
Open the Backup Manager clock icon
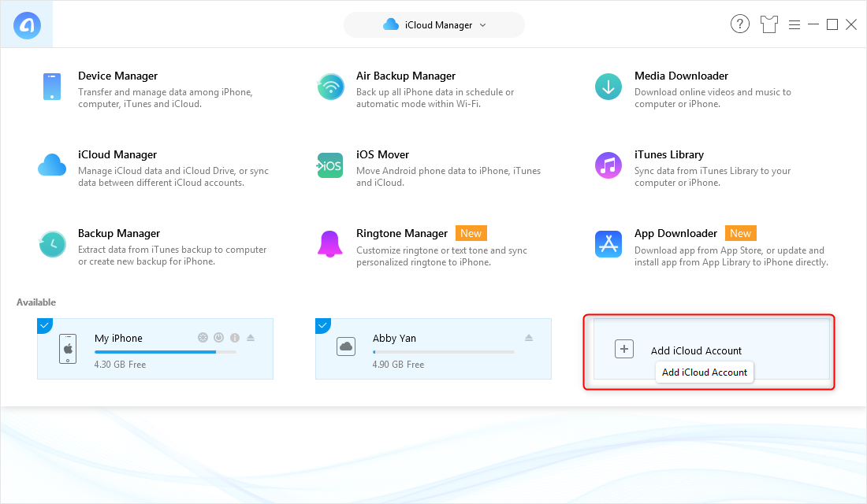coord(53,244)
